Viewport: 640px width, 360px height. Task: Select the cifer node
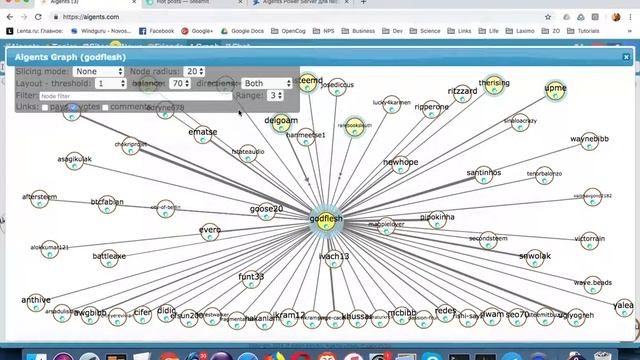[x=142, y=315]
